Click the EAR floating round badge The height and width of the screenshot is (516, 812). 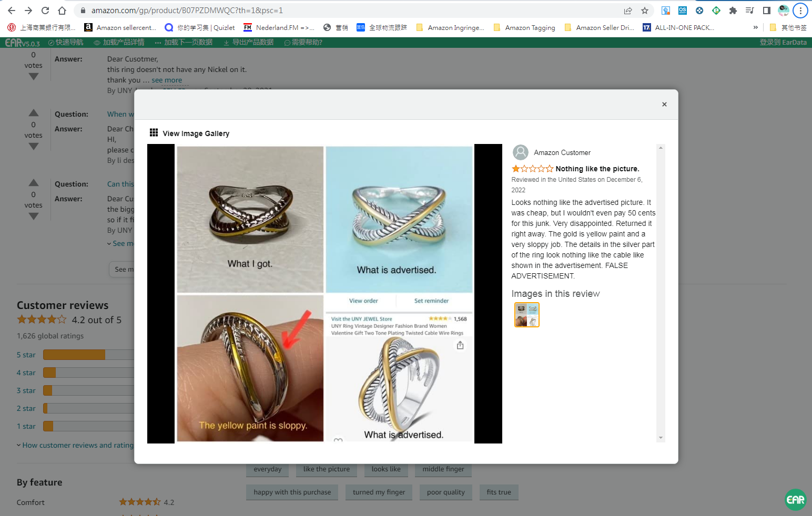(x=795, y=500)
